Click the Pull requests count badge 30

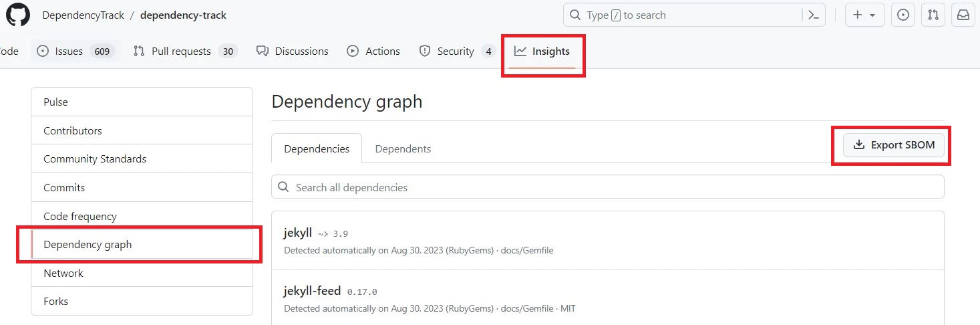pos(228,51)
